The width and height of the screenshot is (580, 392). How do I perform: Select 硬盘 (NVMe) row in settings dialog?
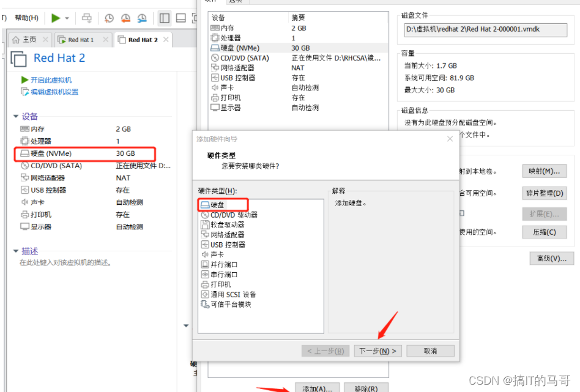click(x=298, y=48)
